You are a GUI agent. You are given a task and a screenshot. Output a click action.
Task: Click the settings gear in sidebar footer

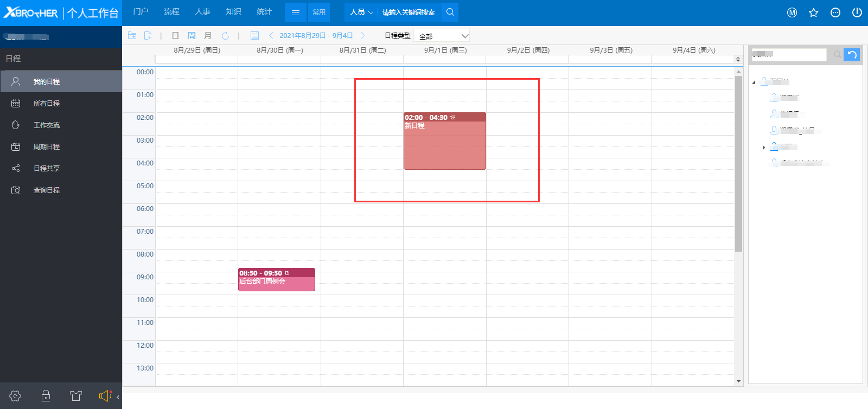[15, 396]
